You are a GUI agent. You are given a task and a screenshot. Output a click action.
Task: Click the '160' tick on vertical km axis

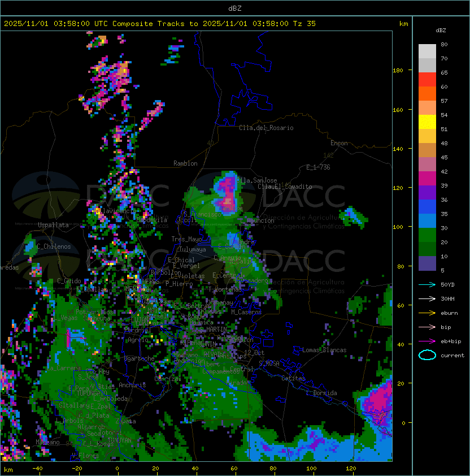point(398,110)
